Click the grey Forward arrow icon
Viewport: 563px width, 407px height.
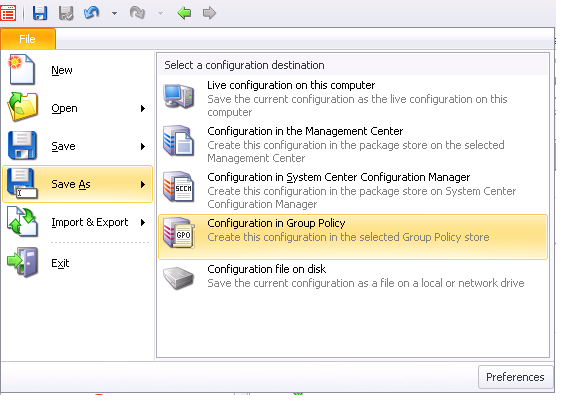209,13
